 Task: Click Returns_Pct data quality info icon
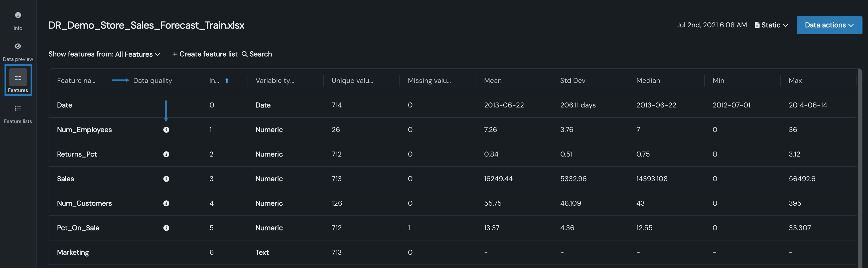pyautogui.click(x=166, y=154)
